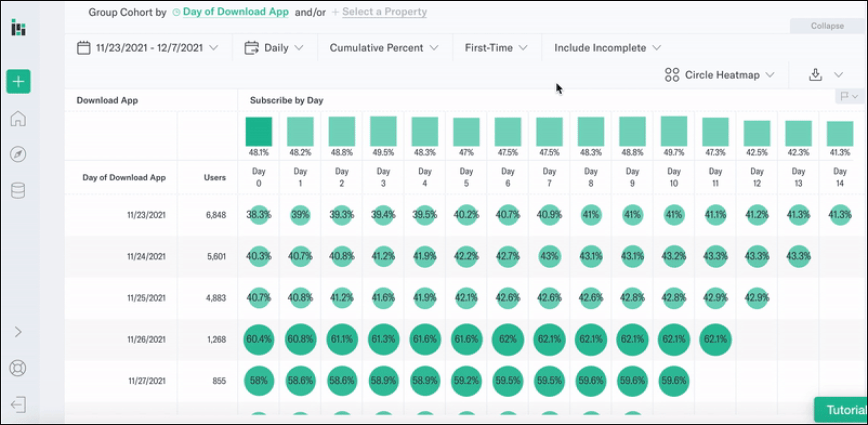Click the sidebar navigation home icon
This screenshot has width=868, height=425.
[18, 119]
